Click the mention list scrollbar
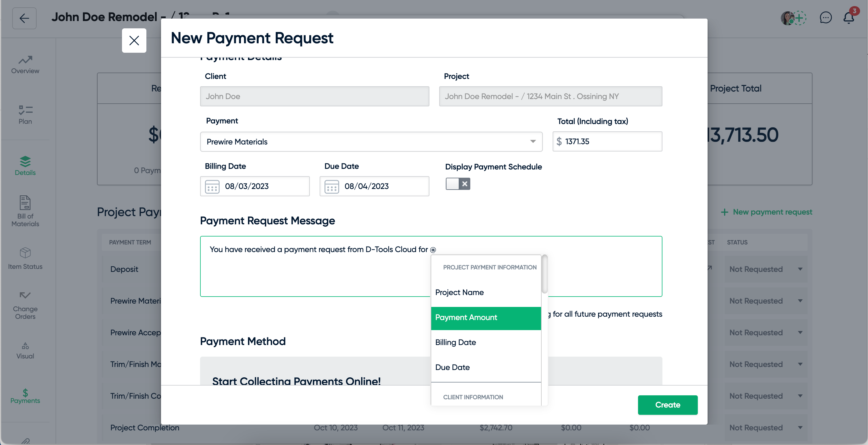 tap(544, 274)
